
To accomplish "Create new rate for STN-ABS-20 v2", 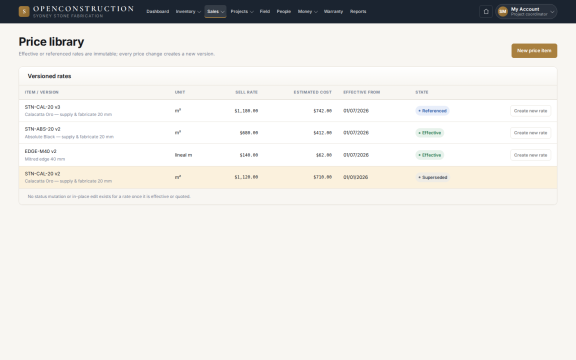I will pos(530,133).
